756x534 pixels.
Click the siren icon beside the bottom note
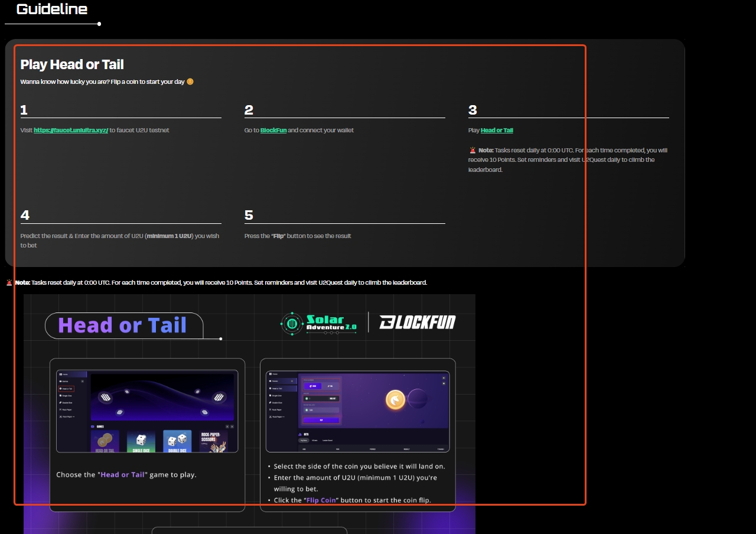pyautogui.click(x=9, y=282)
